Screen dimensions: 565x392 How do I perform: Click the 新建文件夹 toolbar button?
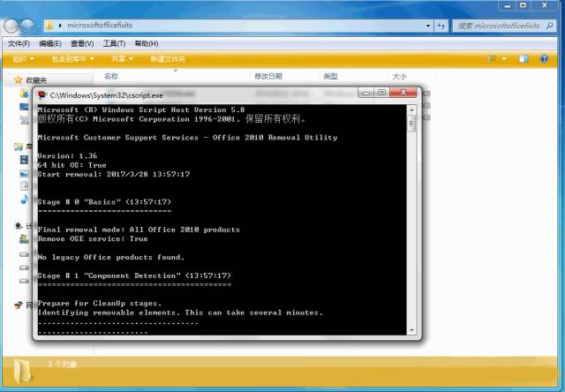(168, 59)
